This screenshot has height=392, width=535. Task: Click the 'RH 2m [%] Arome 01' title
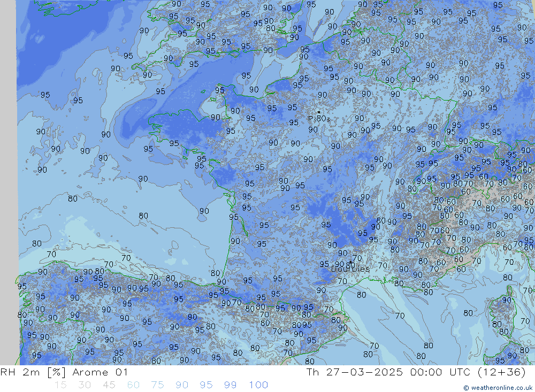(64, 372)
